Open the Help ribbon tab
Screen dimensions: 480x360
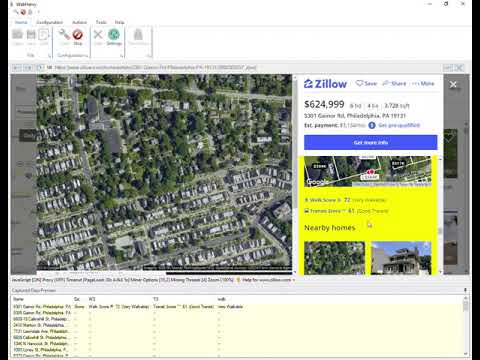(x=119, y=22)
